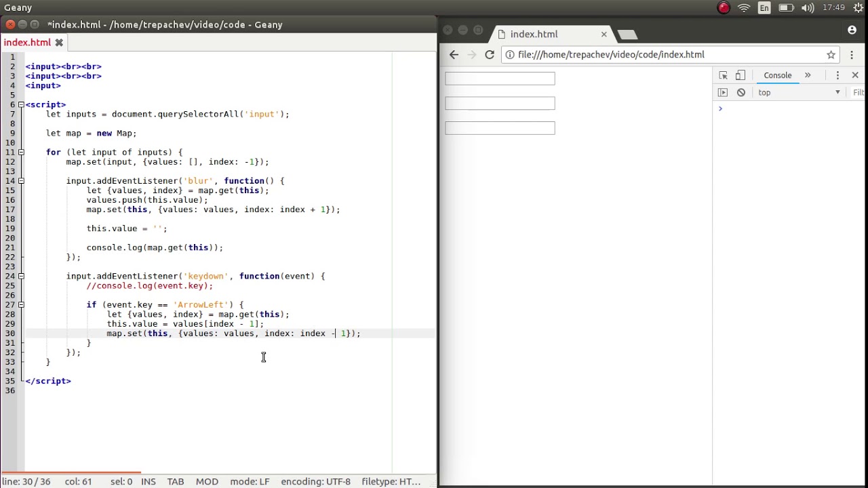Open a new browser tab
This screenshot has height=488, width=868.
pos(627,34)
